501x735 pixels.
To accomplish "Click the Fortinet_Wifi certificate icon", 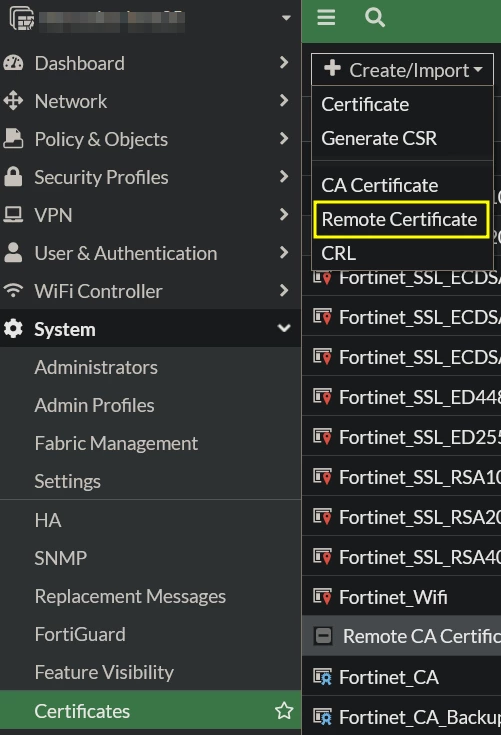I will coord(322,597).
